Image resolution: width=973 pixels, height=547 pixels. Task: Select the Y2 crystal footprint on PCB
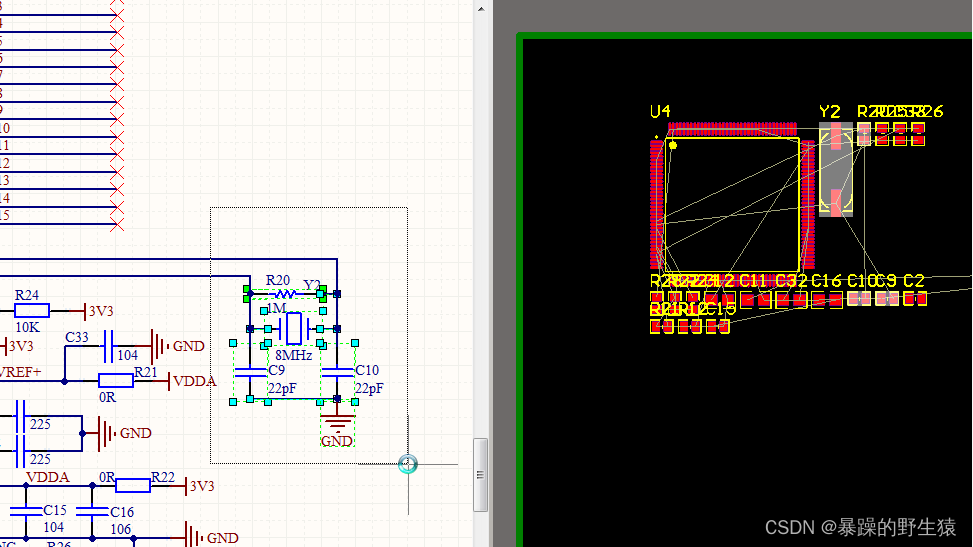(x=836, y=170)
